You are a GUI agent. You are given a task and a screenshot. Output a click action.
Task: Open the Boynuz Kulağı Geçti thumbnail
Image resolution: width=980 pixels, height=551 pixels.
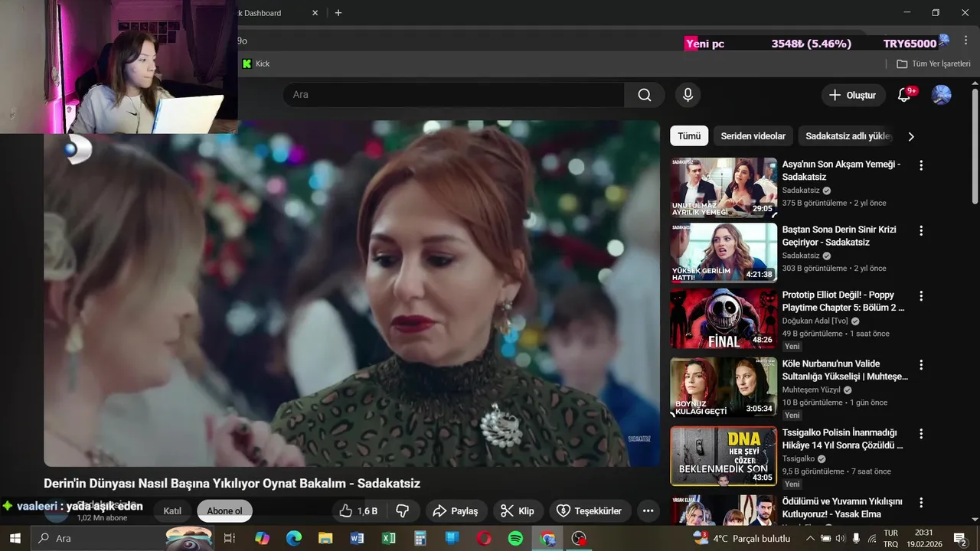coord(724,387)
